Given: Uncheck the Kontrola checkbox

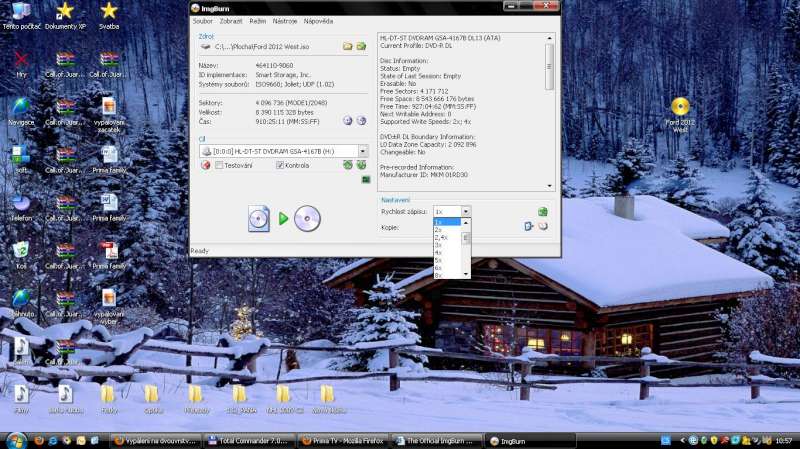Looking at the screenshot, I should tap(280, 165).
